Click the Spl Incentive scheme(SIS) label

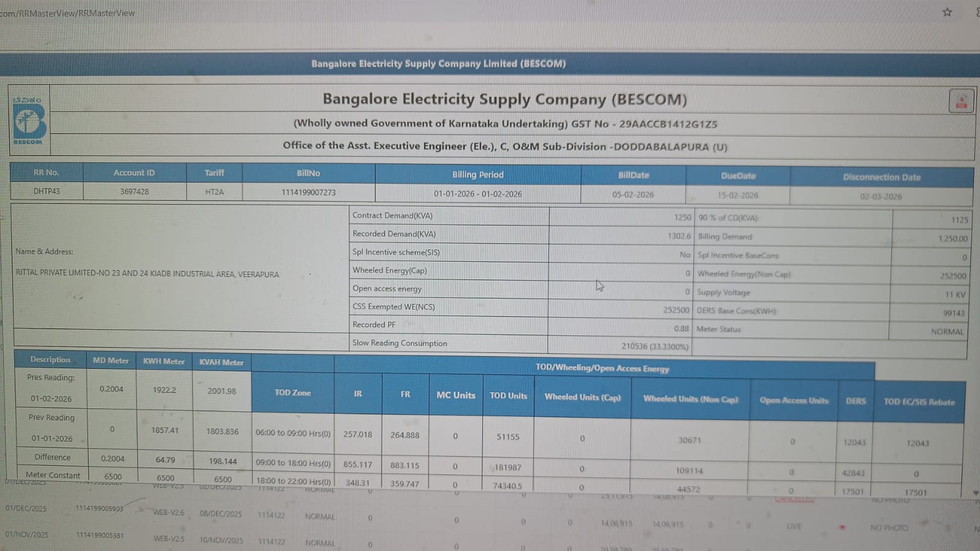[x=396, y=253]
